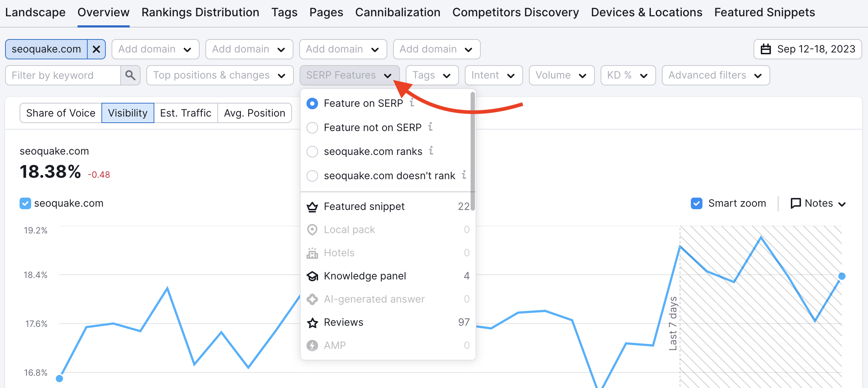868x388 pixels.
Task: Open the first Add domain dropdown
Action: click(155, 49)
